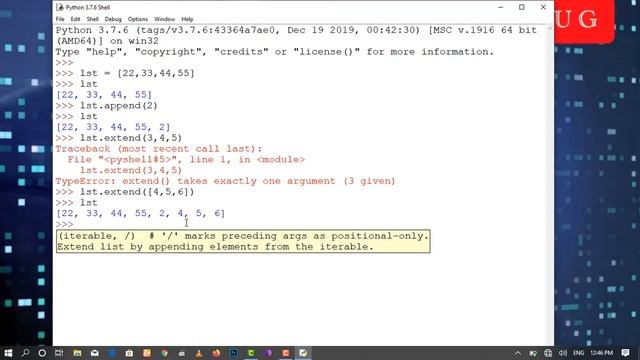Open the Debug menu
Viewport: 640px width, 360px height.
pos(113,19)
